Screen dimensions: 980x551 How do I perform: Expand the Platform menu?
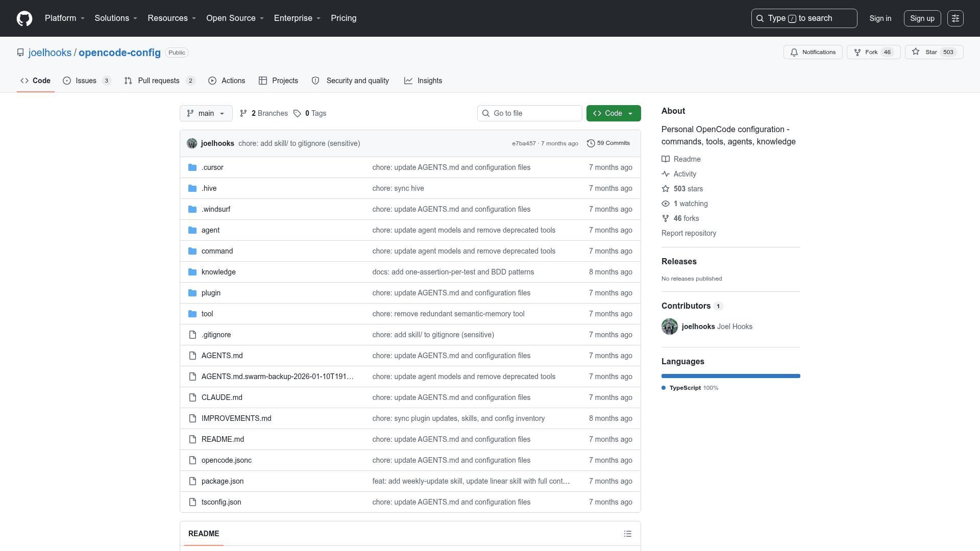[x=65, y=18]
